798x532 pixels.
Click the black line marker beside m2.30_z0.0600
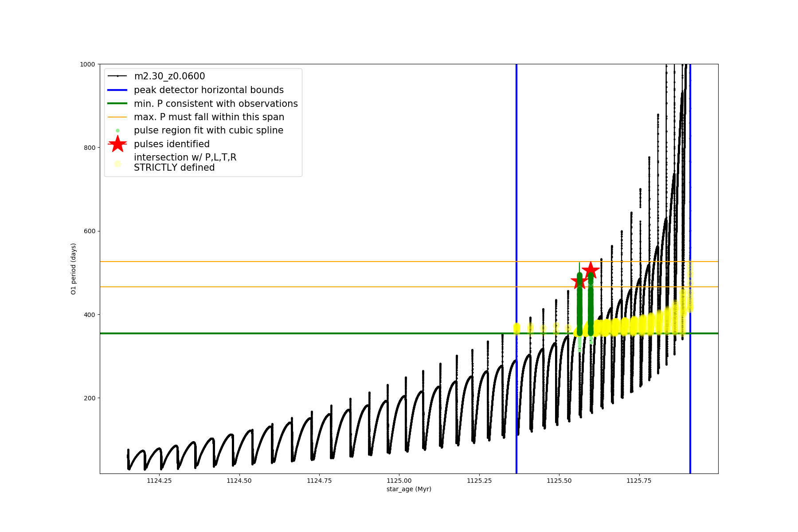point(117,76)
